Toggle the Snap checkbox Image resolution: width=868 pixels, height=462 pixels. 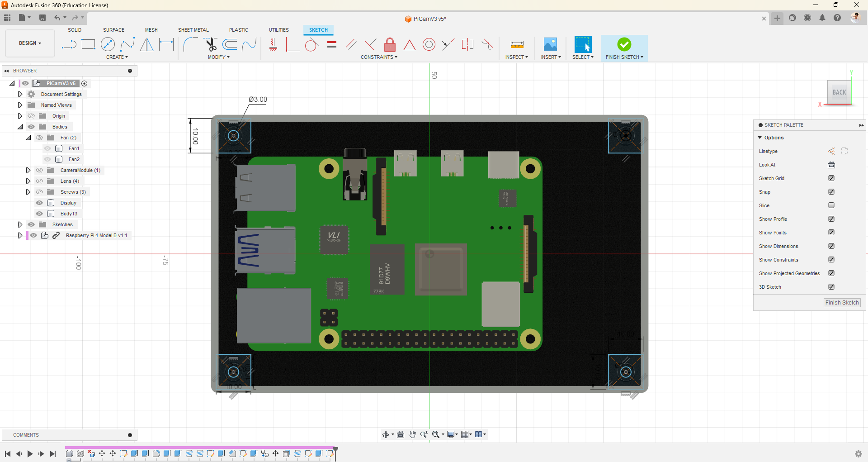tap(831, 192)
